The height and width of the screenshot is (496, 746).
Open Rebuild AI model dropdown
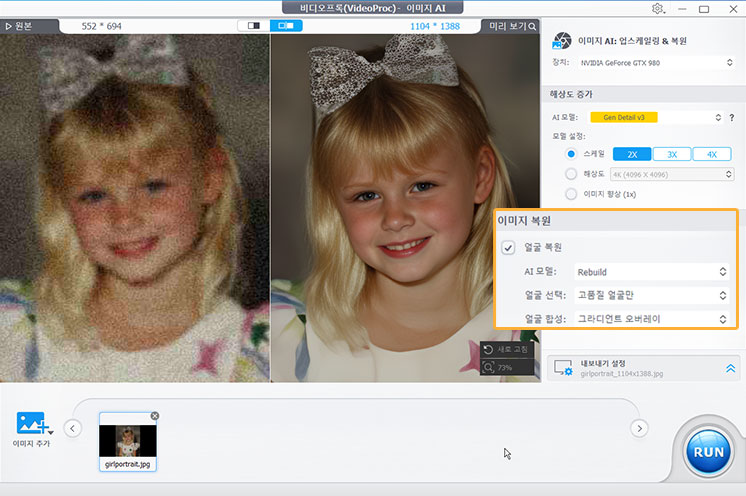pyautogui.click(x=651, y=272)
